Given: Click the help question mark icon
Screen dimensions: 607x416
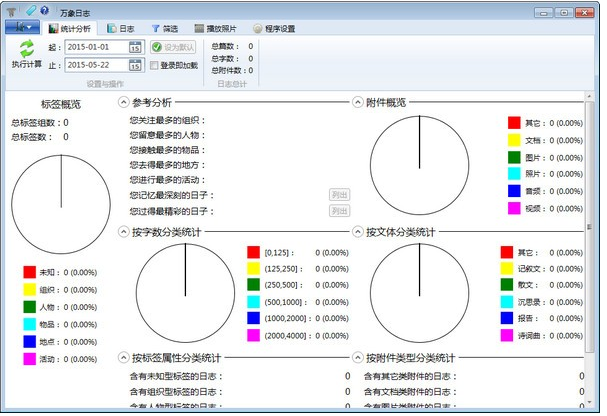Looking at the screenshot, I should [45, 10].
